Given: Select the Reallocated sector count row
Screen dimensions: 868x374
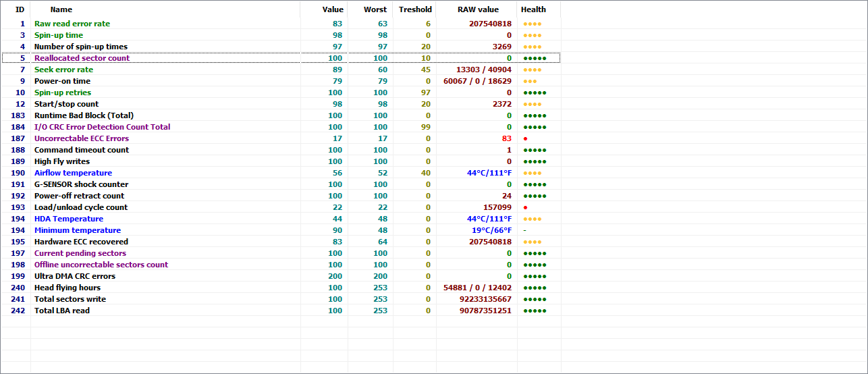Looking at the screenshot, I should coord(281,58).
